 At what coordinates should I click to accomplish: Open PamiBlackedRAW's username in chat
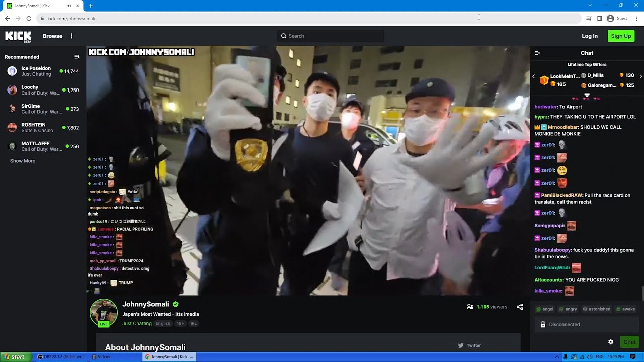561,195
